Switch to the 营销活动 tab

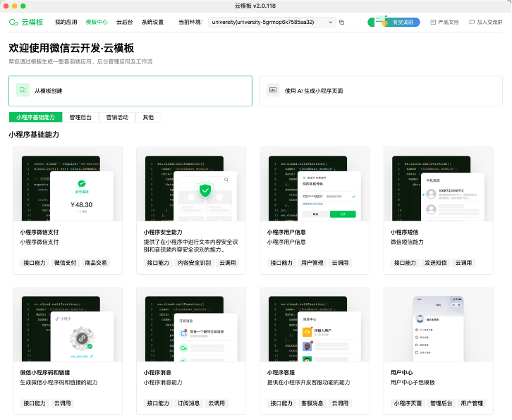pyautogui.click(x=117, y=117)
